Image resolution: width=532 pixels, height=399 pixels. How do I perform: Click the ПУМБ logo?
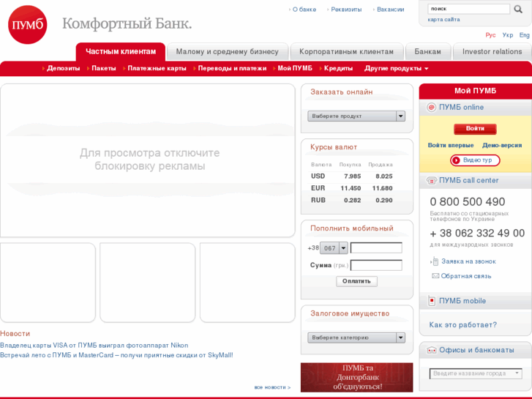[x=27, y=24]
